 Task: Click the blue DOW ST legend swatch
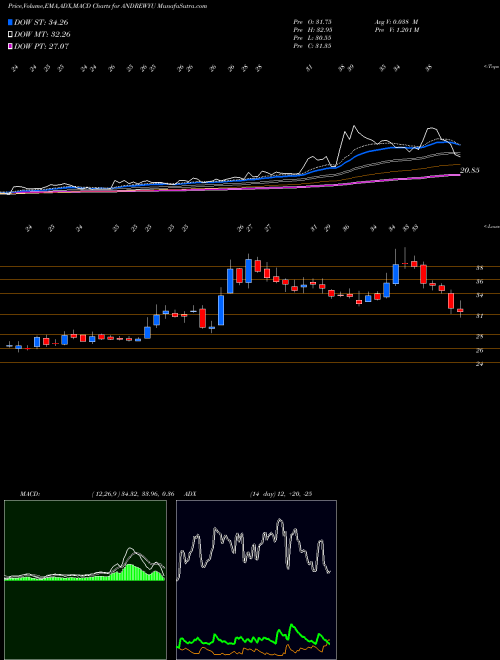(10, 23)
